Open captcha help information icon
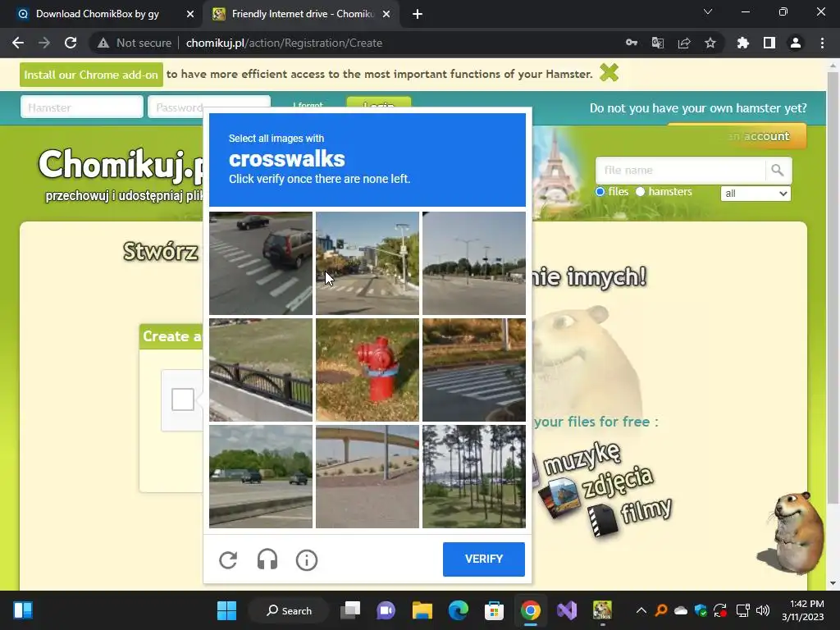840x630 pixels. coord(307,559)
